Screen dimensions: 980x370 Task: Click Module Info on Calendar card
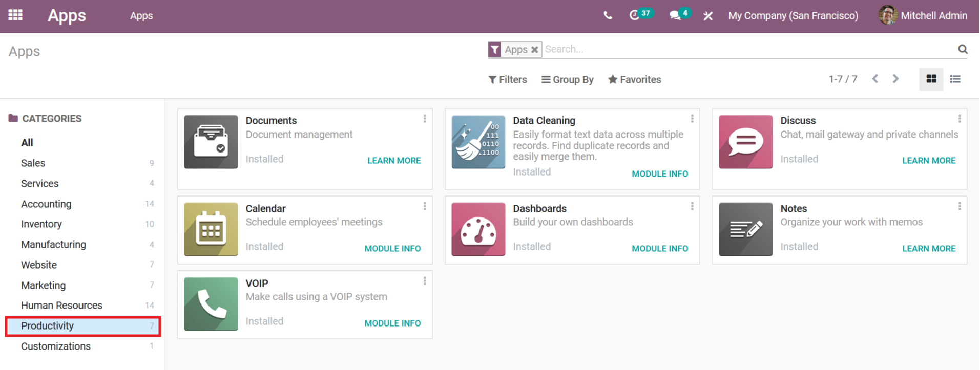click(x=392, y=249)
